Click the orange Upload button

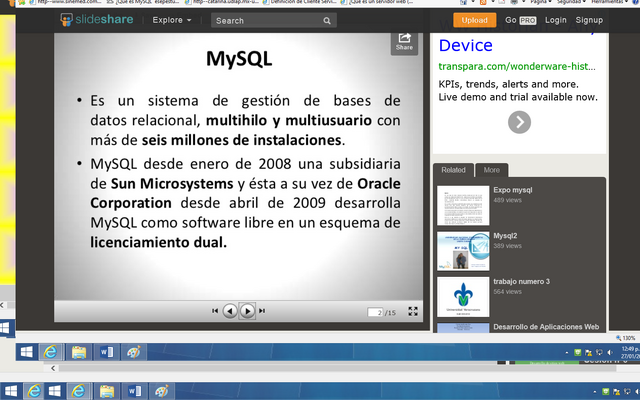[x=474, y=20]
